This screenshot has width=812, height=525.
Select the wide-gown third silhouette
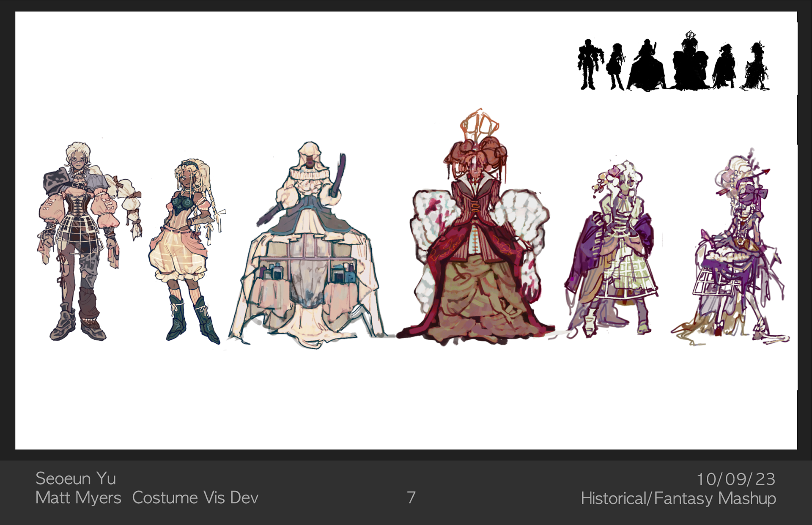tap(646, 70)
